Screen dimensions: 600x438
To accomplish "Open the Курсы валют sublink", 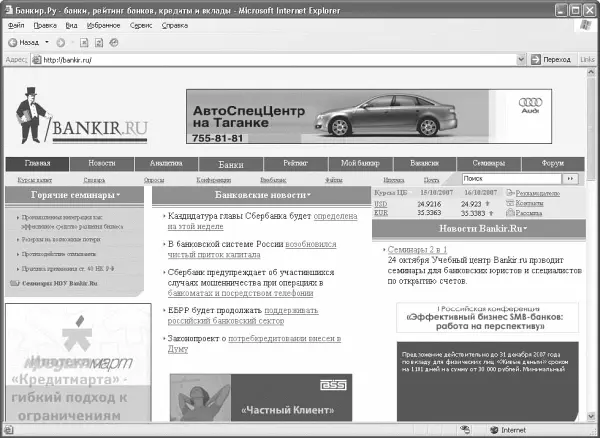I will tap(35, 180).
